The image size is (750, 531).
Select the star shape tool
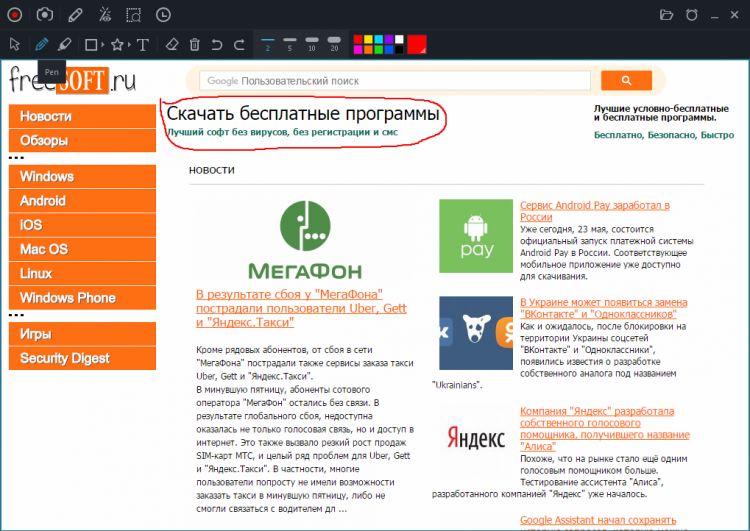click(x=117, y=45)
